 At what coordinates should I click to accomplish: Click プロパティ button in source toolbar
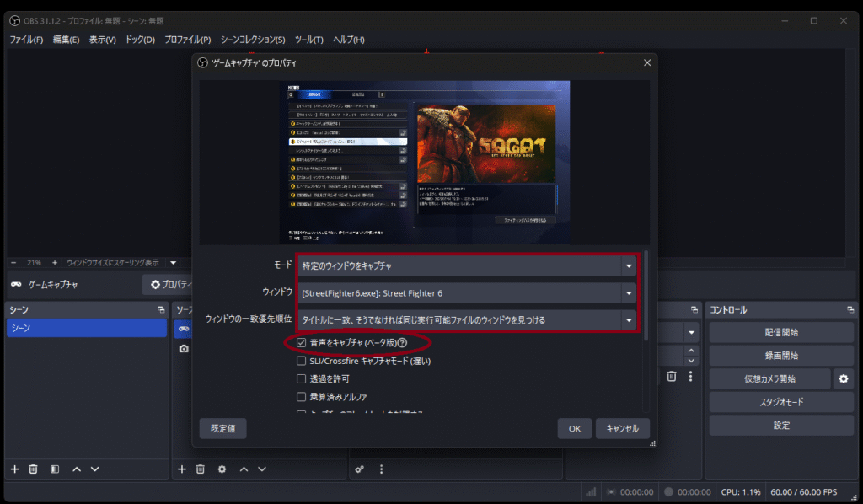tap(168, 285)
